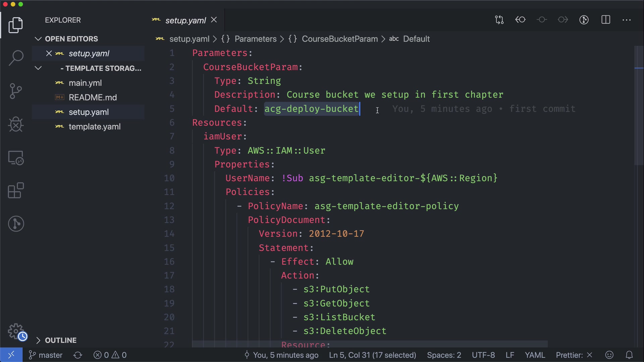Screen dimensions: 644x362
Task: Open the Manage settings gear
Action: (16, 331)
